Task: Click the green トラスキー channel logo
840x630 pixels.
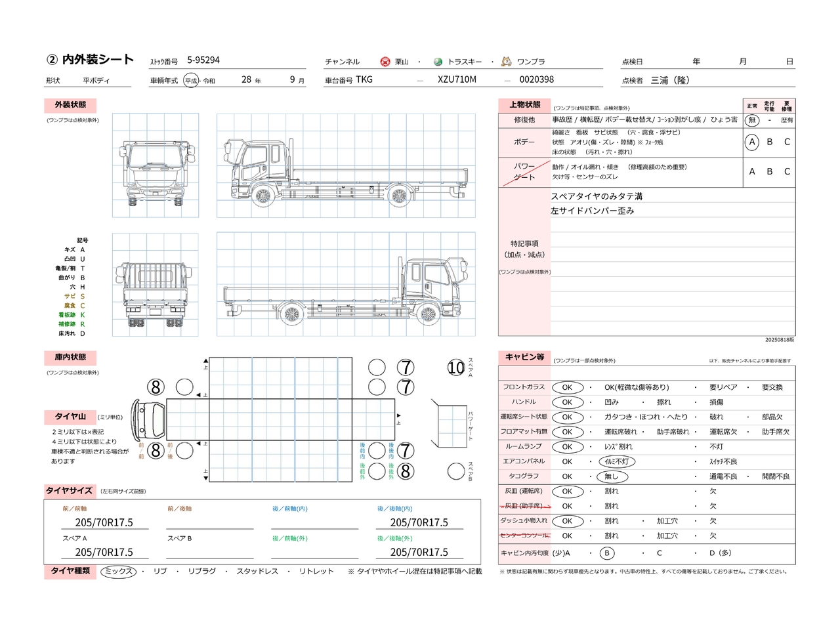Action: point(438,62)
